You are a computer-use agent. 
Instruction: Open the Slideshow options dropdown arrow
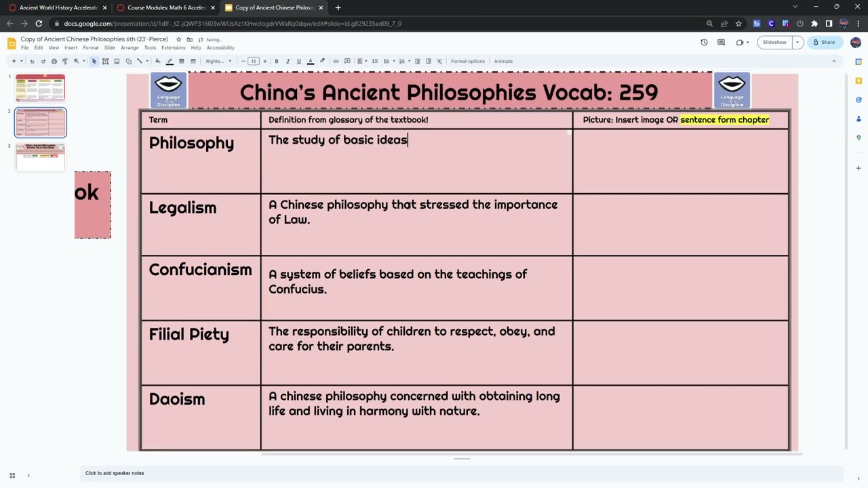pos(797,42)
